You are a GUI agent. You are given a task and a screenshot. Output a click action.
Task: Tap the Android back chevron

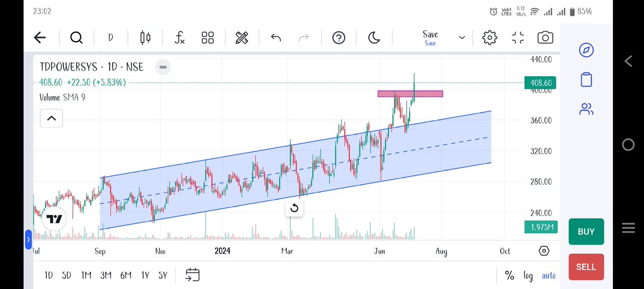(628, 62)
